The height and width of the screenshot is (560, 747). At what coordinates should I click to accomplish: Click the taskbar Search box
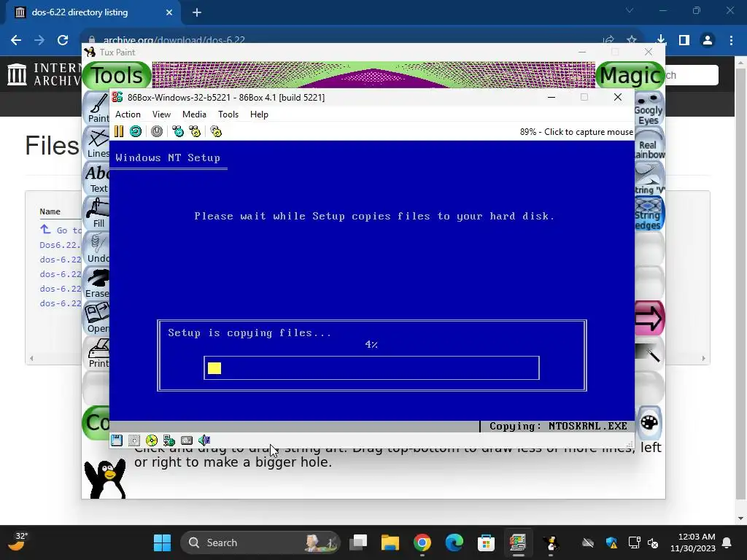pos(260,542)
